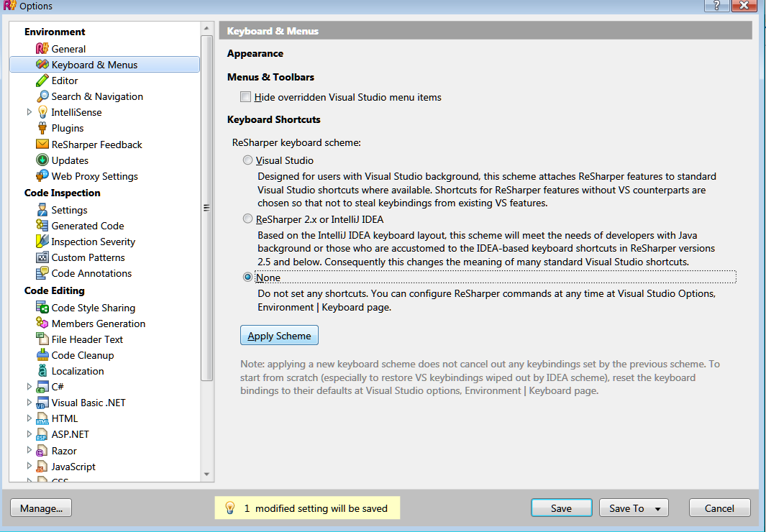Click the Code Cleanup broom icon
Viewport: 766px width, 532px height.
(42, 355)
